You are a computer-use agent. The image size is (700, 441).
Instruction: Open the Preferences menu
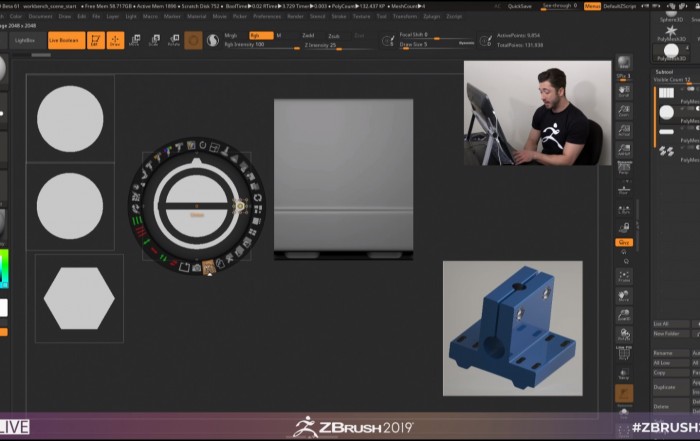(x=267, y=16)
